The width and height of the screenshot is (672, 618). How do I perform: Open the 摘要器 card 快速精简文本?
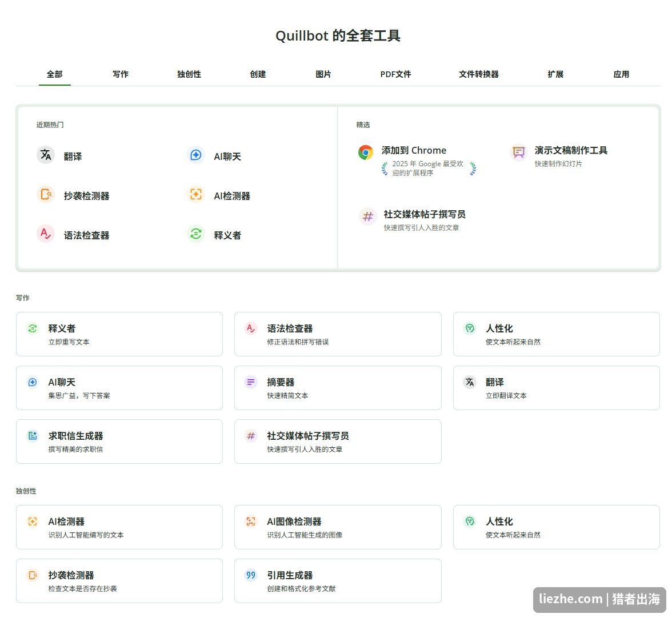tap(338, 388)
